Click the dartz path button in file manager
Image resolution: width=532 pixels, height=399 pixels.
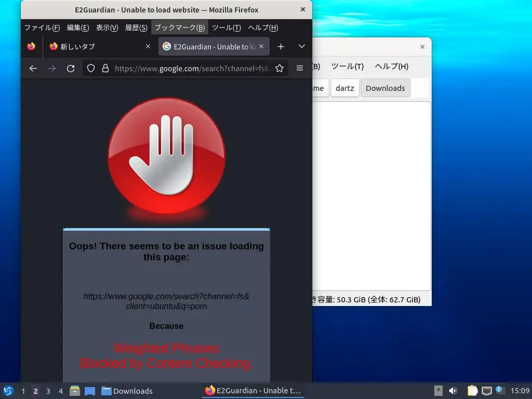(345, 88)
